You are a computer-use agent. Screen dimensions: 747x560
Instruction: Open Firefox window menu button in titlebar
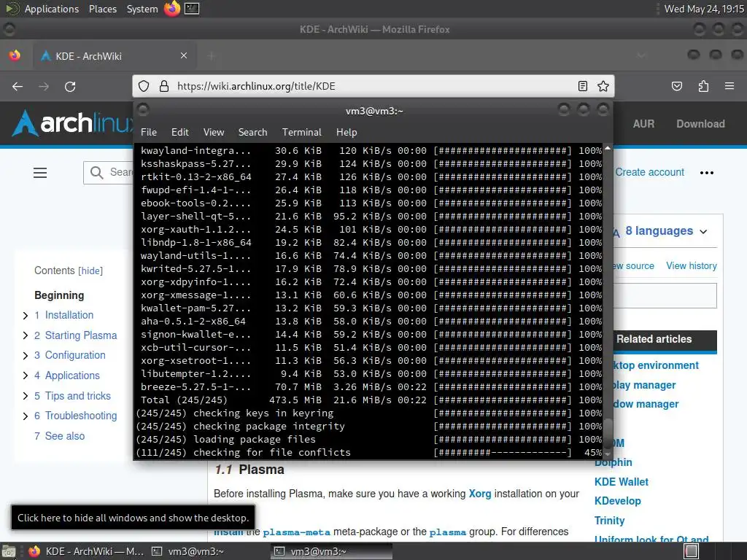[x=9, y=29]
